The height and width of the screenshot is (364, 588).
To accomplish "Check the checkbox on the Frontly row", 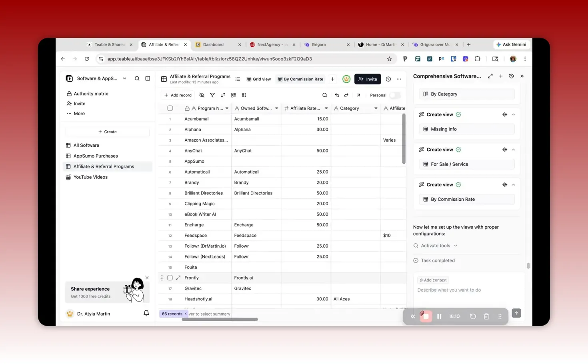I will [170, 277].
